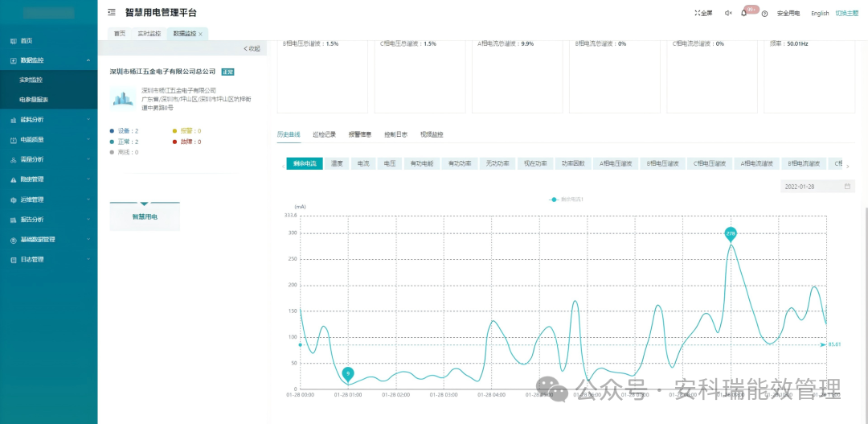Image resolution: width=868 pixels, height=424 pixels.
Task: Expand the 隐患管理 sidebar menu chevron
Action: pyautogui.click(x=88, y=179)
